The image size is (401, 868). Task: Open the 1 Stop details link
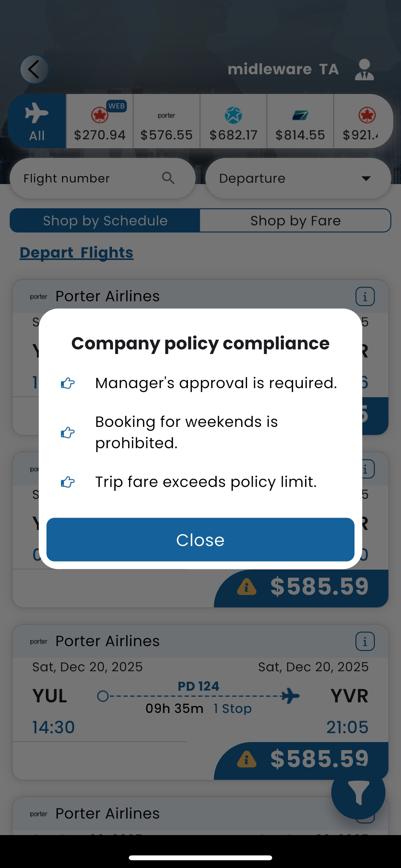[x=233, y=708]
